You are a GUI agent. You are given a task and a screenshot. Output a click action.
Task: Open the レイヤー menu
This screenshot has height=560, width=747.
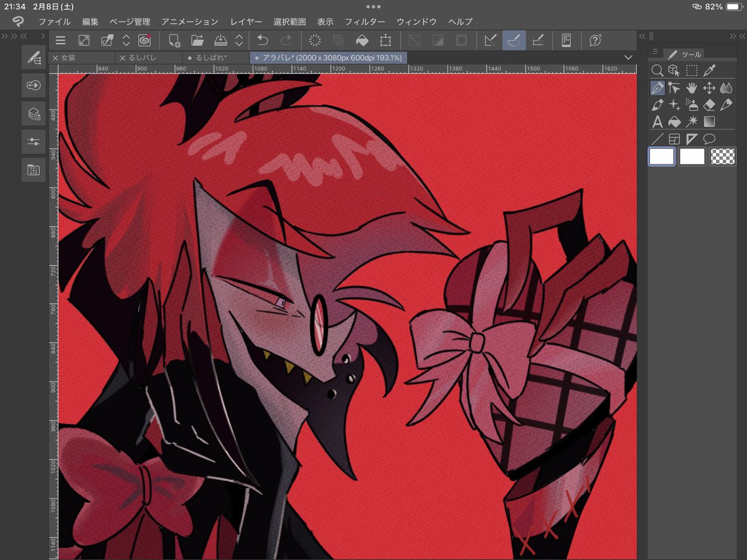(x=246, y=22)
